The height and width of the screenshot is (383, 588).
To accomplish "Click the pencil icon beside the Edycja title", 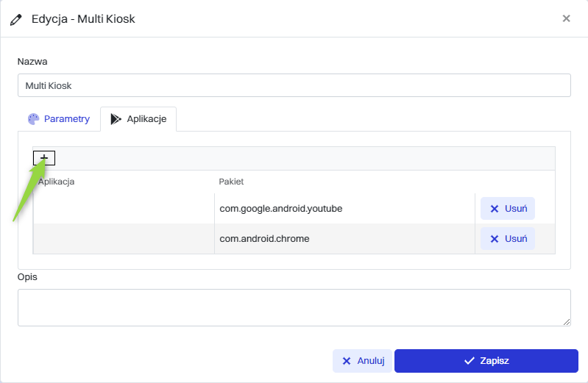I will click(16, 18).
